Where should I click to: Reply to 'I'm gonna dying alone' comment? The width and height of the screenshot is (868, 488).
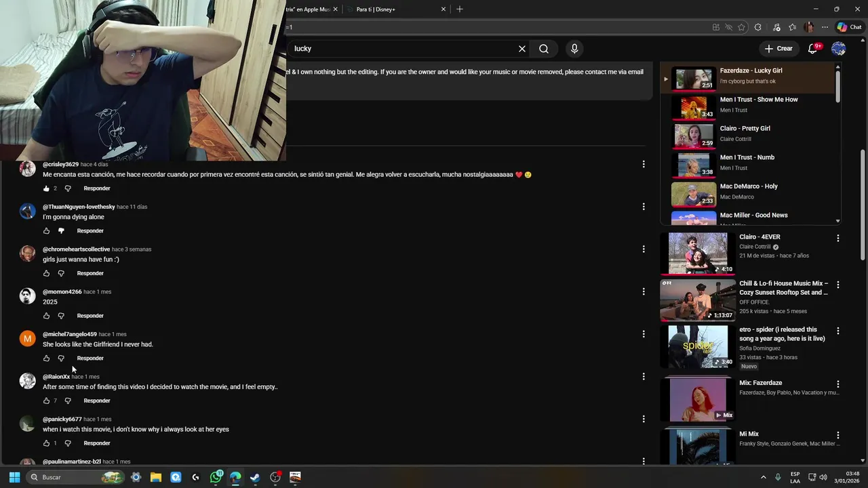[x=90, y=231]
